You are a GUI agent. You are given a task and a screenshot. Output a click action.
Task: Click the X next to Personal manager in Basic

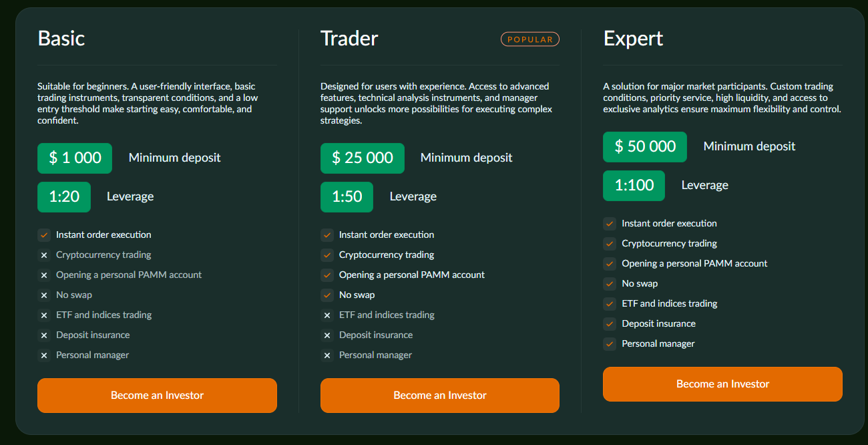click(x=44, y=355)
